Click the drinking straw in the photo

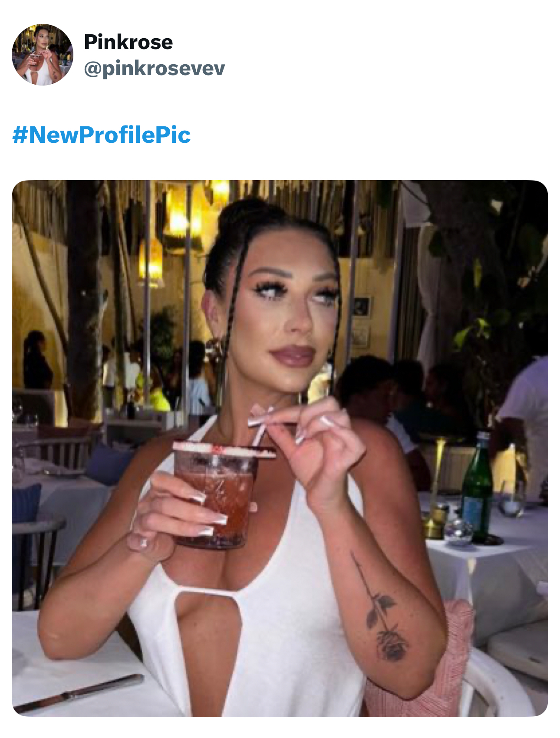click(x=261, y=430)
